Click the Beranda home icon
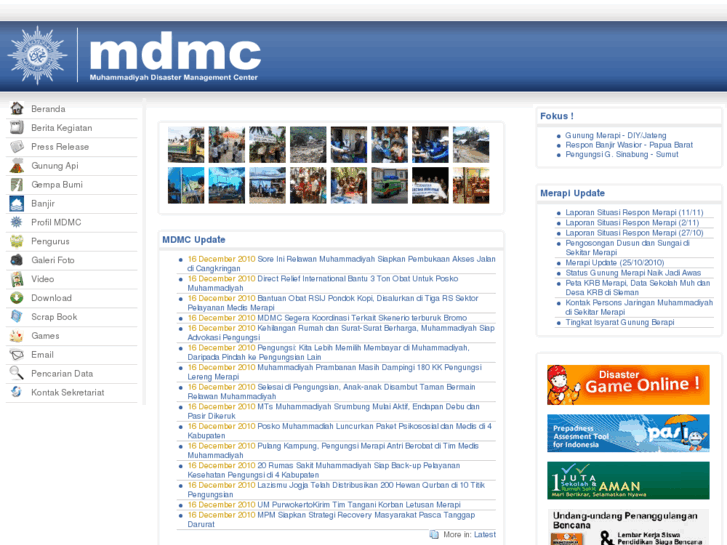Screen dimensions: 727x545 (x=17, y=109)
